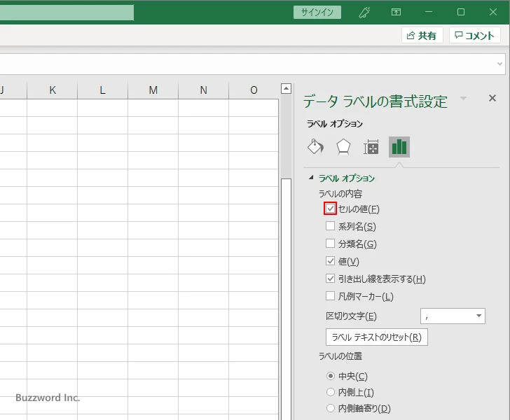This screenshot has height=420, width=510.
Task: Click the search box in title bar
Action: [x=67, y=13]
